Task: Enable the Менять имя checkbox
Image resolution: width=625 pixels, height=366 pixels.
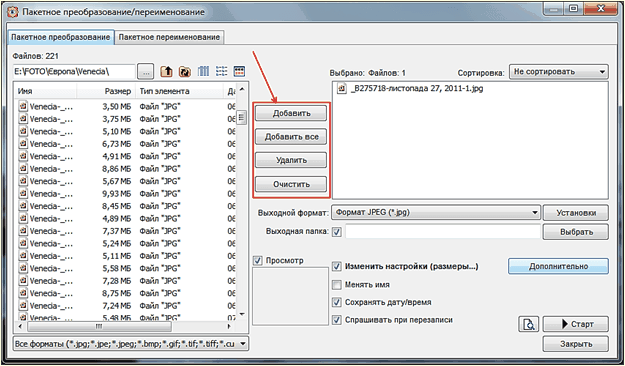Action: (x=337, y=285)
